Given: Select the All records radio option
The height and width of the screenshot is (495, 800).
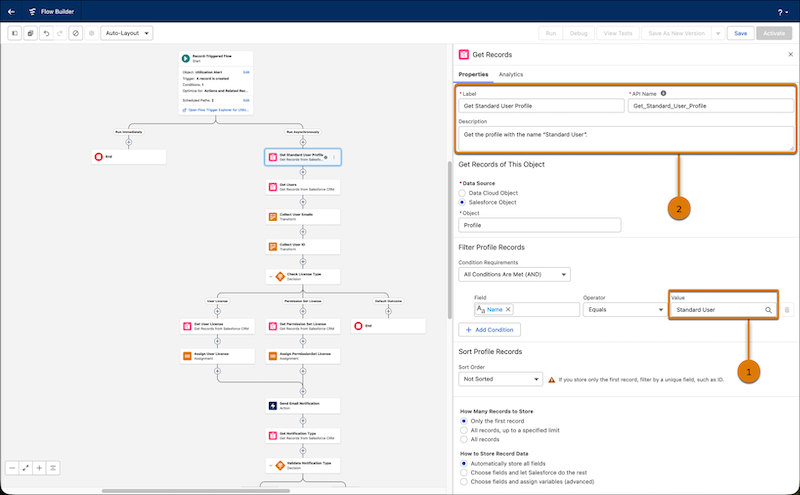Looking at the screenshot, I should click(x=464, y=439).
